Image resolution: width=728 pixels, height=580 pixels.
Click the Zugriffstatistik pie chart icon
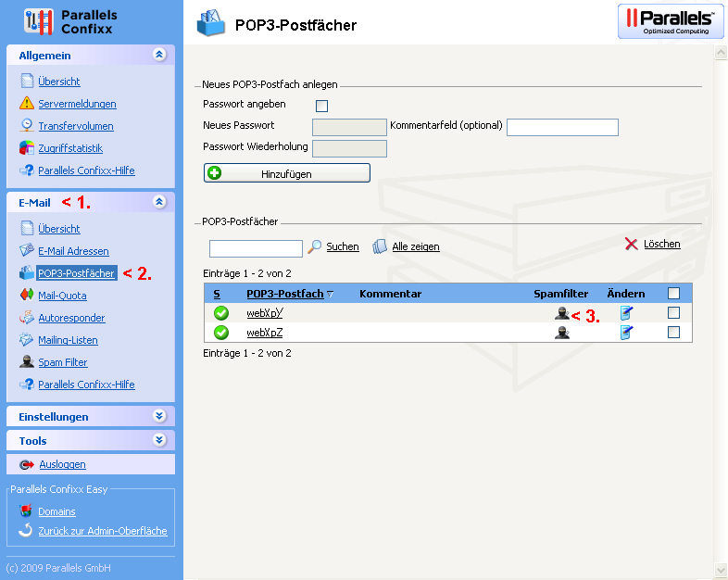pos(27,147)
